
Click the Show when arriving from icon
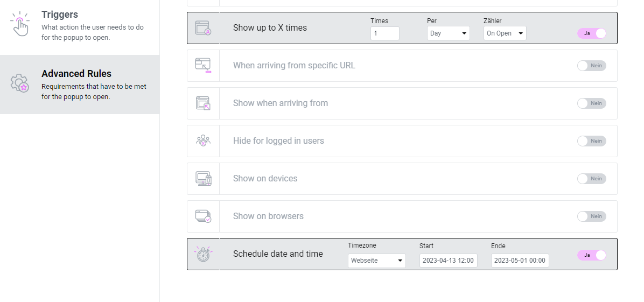pos(203,103)
